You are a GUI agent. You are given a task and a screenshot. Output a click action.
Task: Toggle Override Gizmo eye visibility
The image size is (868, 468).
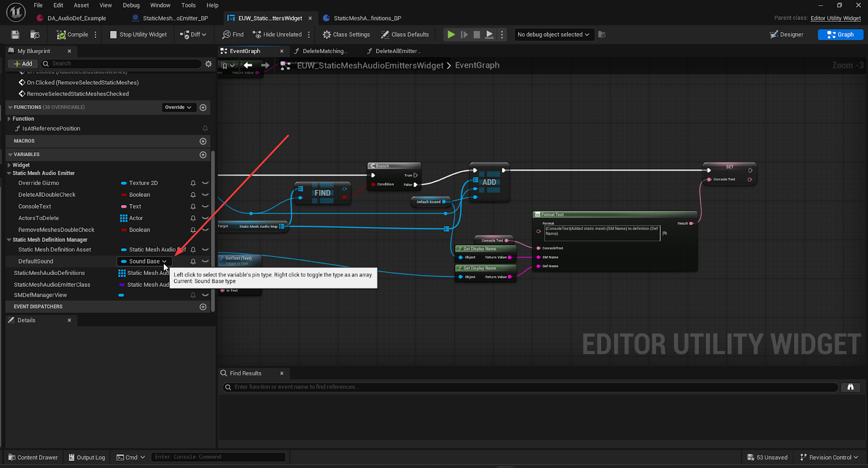(x=205, y=183)
